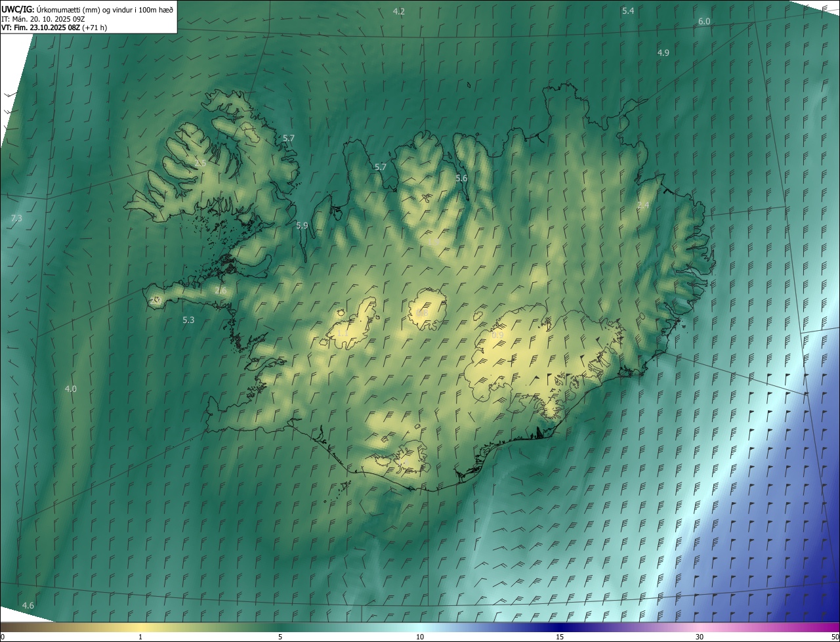Viewport: 840px width, 642px height.
Task: Click the 0.9 value on Vatnajökull glacier
Action: 497,335
